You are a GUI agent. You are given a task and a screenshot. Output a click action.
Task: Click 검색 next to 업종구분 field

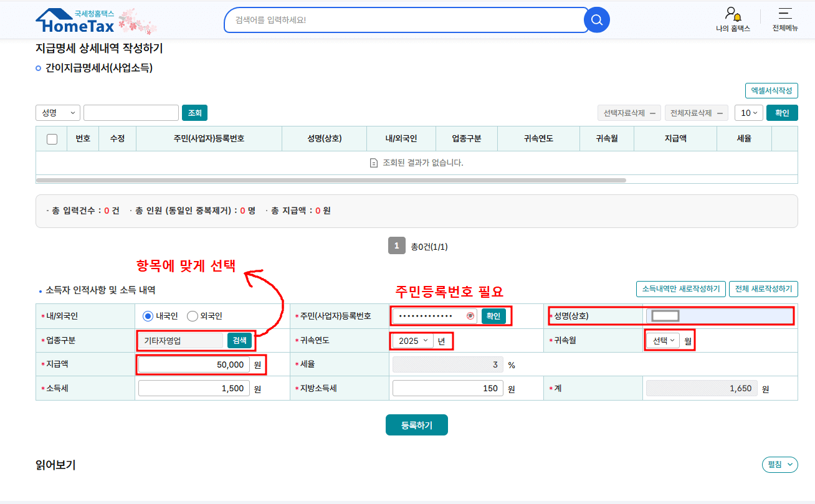[x=240, y=340]
